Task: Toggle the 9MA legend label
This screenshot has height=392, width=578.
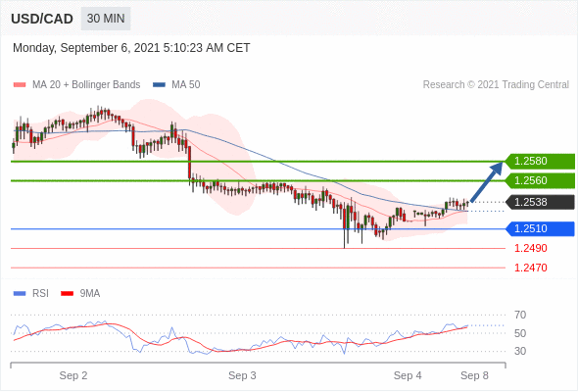Action: (x=90, y=294)
